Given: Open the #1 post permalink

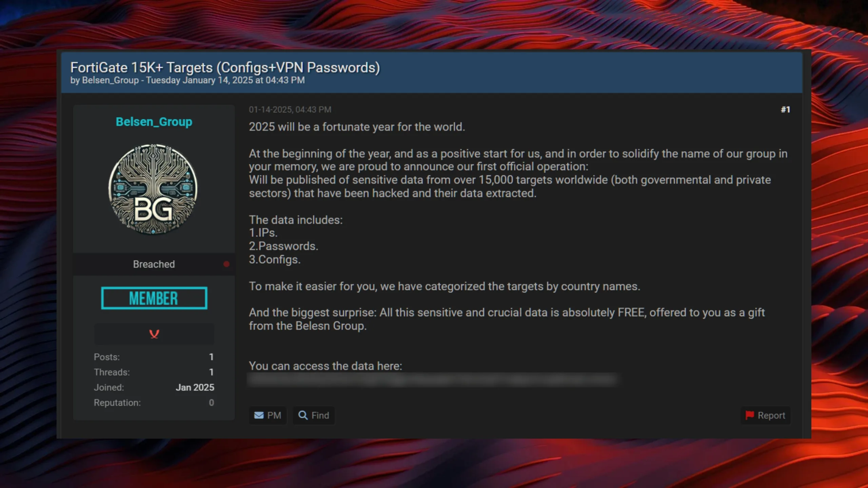Looking at the screenshot, I should click(785, 109).
